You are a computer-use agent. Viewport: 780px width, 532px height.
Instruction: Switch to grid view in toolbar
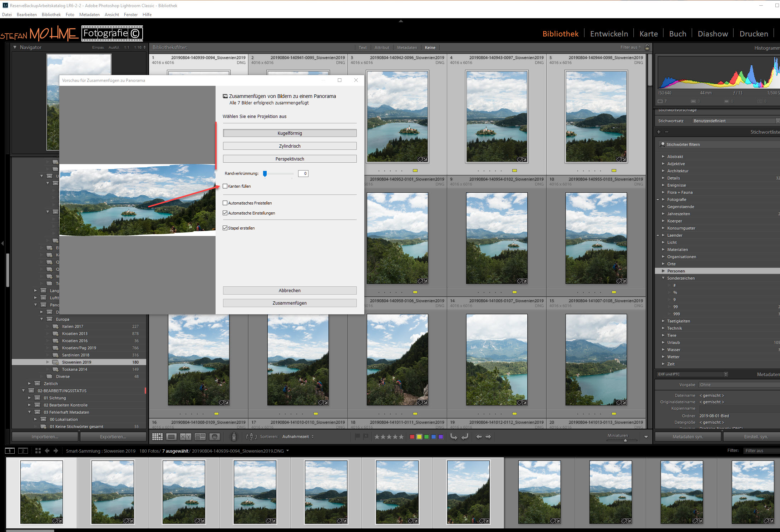[x=157, y=437]
